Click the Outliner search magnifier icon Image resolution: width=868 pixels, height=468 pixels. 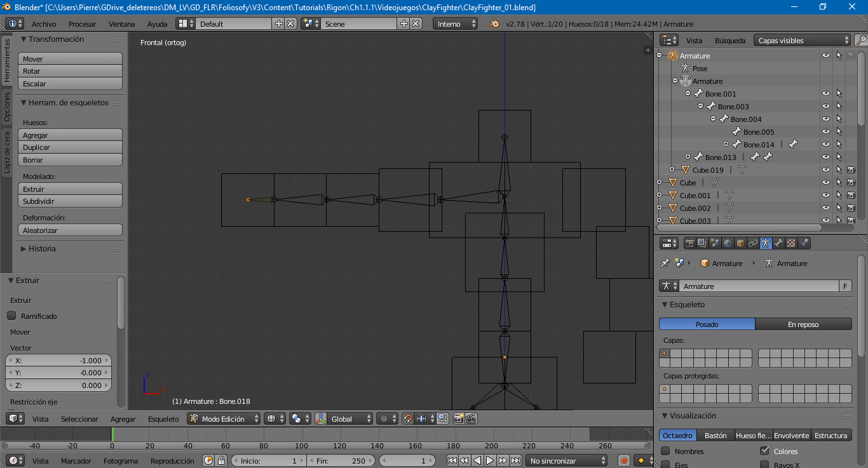(x=860, y=40)
